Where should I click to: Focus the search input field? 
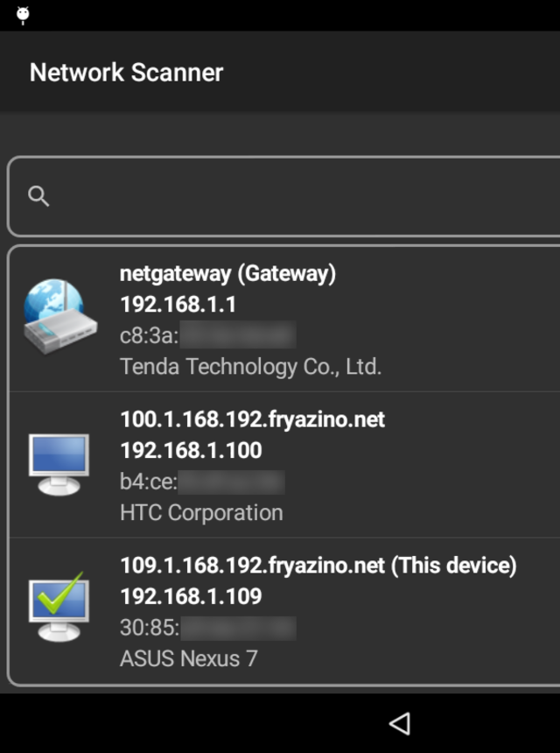coord(297,196)
